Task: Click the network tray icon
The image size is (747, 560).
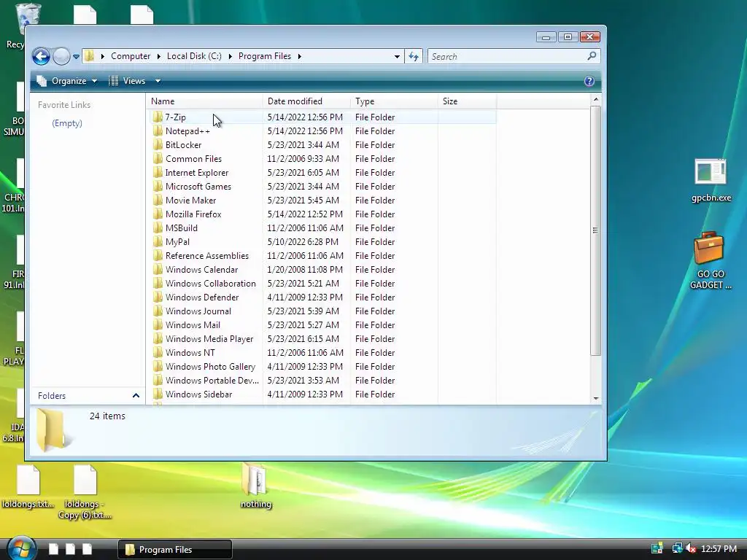Action: click(677, 548)
